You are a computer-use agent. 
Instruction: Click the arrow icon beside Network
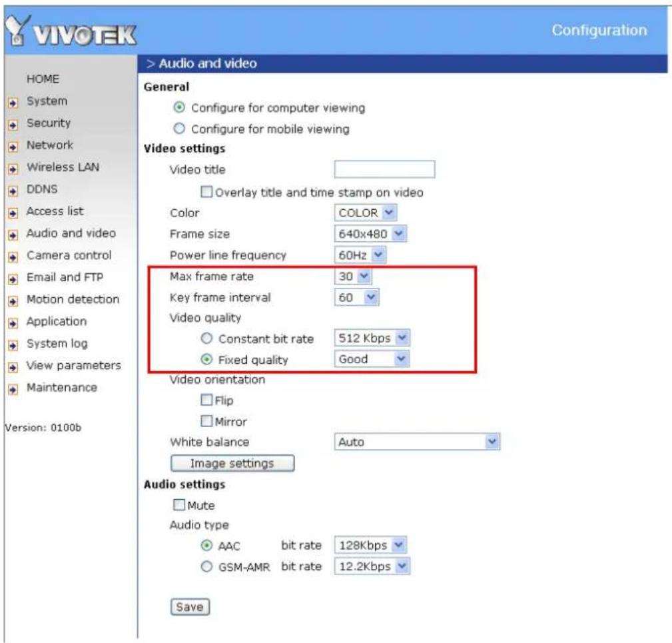13,147
